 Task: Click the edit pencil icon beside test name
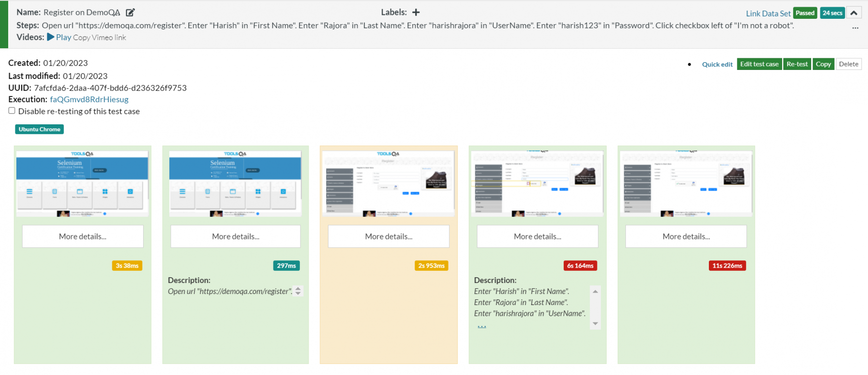130,13
